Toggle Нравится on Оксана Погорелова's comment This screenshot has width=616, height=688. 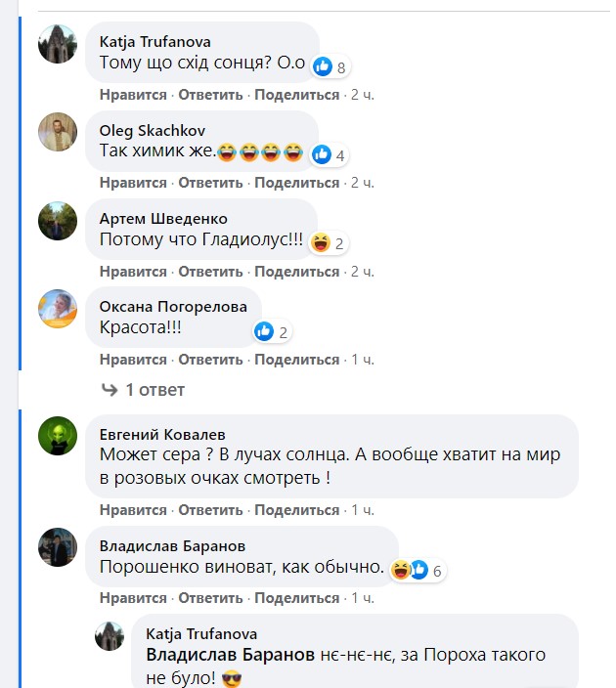click(133, 360)
